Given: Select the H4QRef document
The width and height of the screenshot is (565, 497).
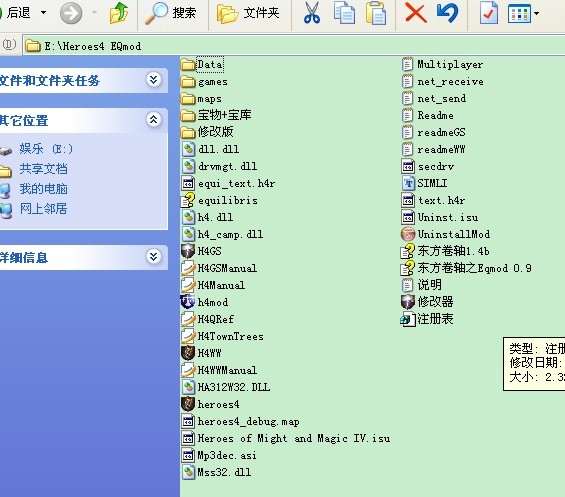Looking at the screenshot, I should 208,319.
